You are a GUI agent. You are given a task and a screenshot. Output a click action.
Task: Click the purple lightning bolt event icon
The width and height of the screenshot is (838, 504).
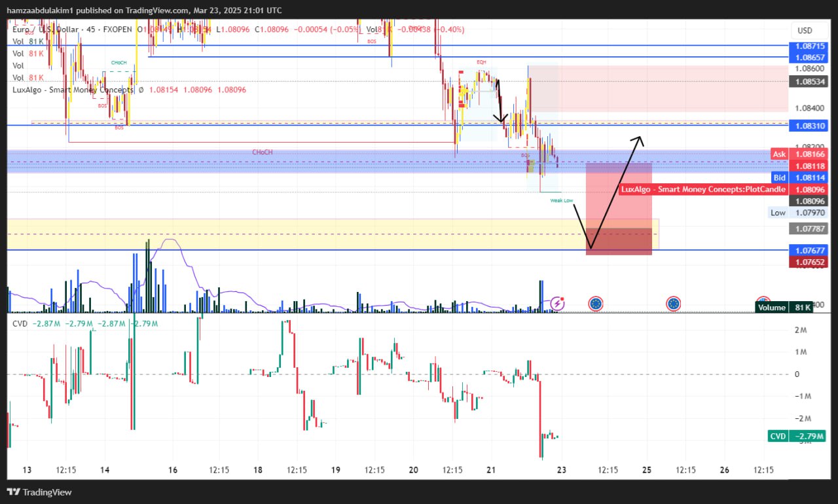(x=557, y=303)
